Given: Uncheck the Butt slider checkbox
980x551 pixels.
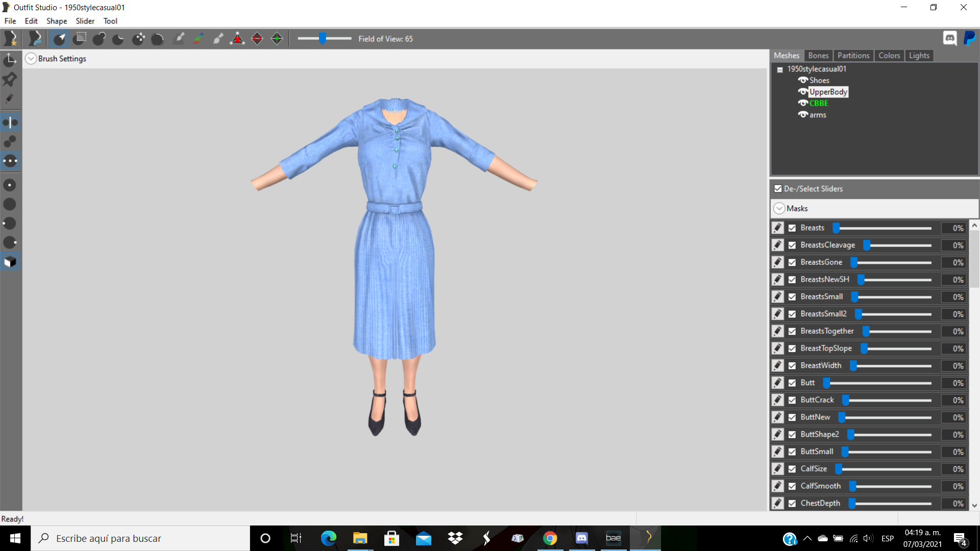Looking at the screenshot, I should coord(792,383).
